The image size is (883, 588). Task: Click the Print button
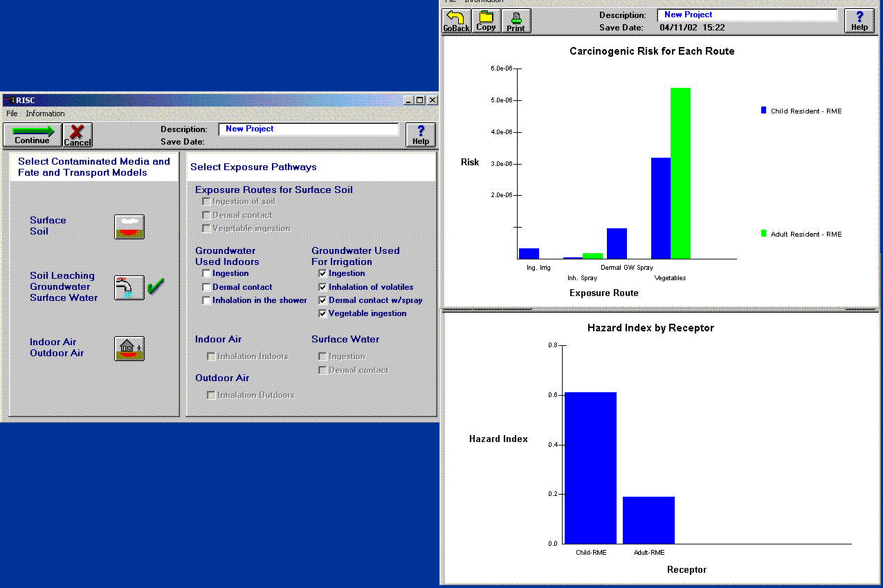(x=516, y=21)
